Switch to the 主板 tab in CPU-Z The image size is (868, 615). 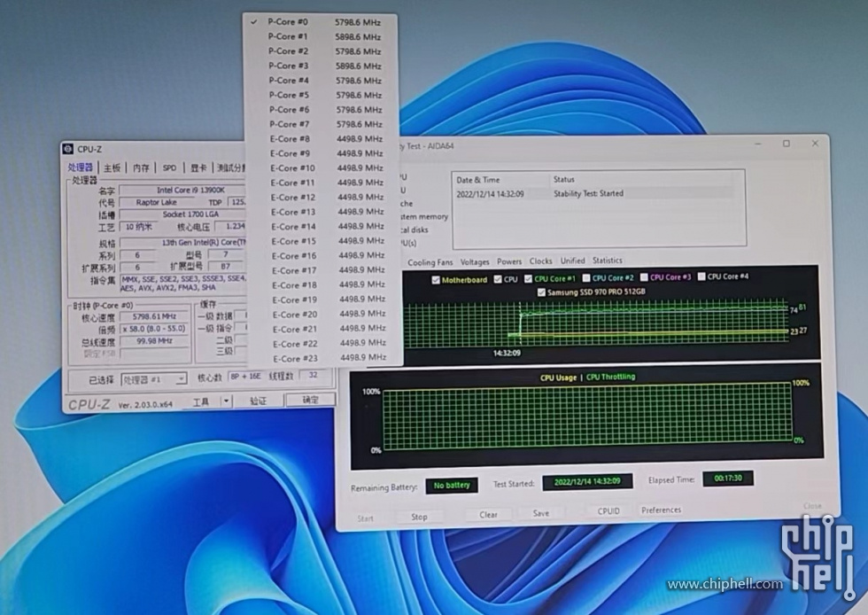tap(112, 167)
